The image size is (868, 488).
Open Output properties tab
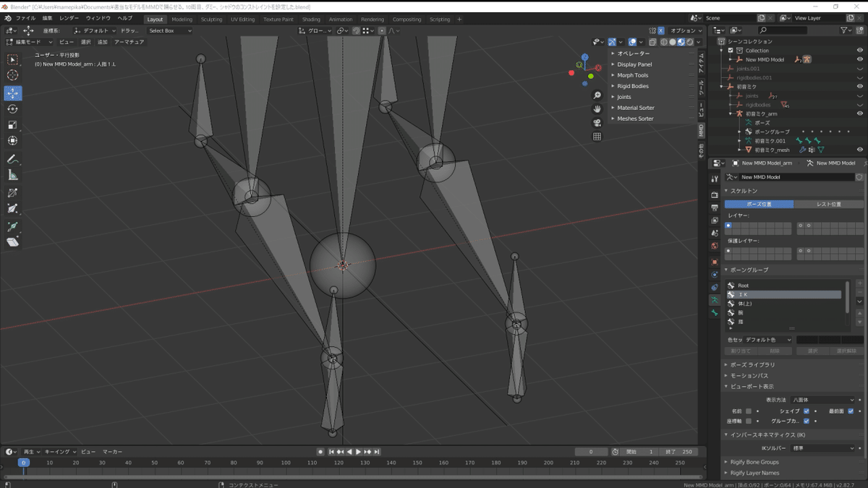click(x=715, y=207)
